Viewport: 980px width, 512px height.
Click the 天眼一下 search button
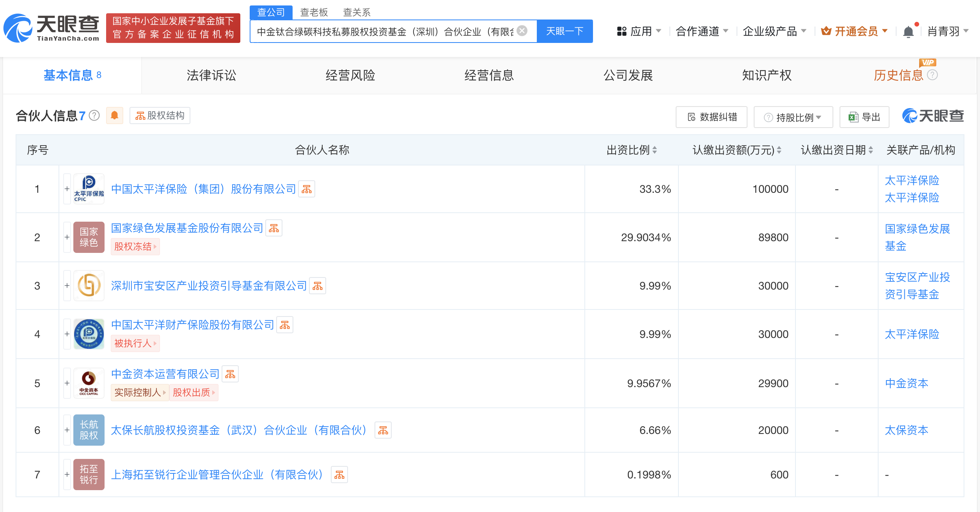click(x=565, y=31)
